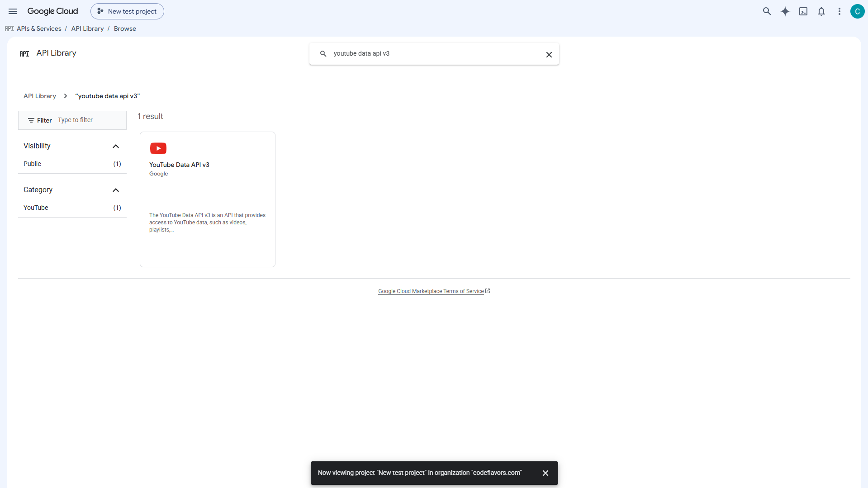Click the Filter icon
This screenshot has height=488, width=868.
(x=31, y=120)
